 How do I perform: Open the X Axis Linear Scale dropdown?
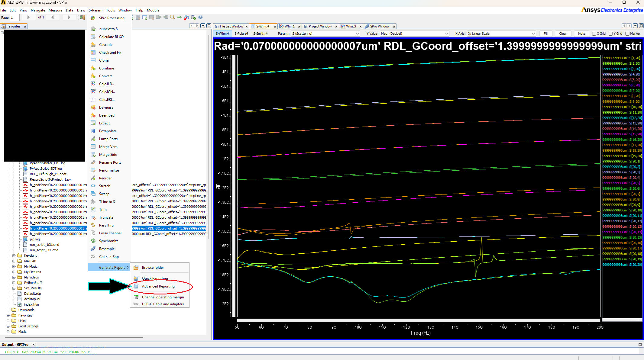tap(501, 34)
